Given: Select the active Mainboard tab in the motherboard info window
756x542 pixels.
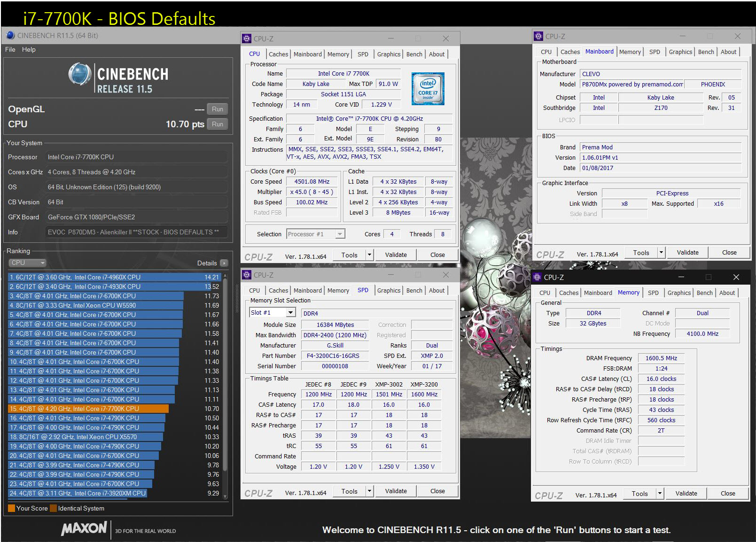Looking at the screenshot, I should click(600, 52).
